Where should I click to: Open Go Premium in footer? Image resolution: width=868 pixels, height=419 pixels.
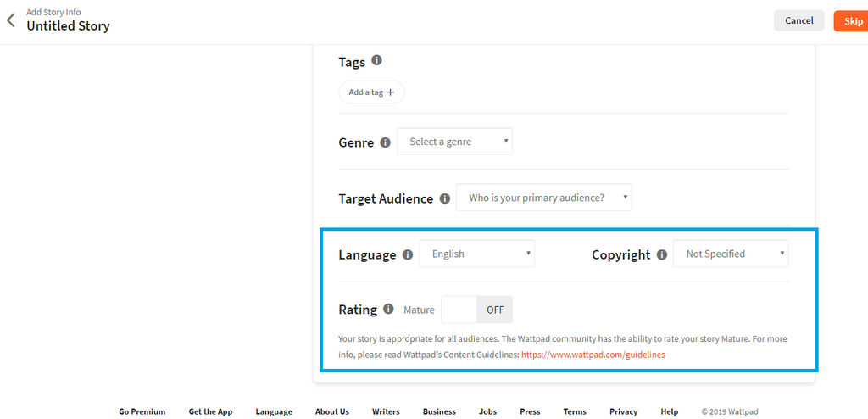pyautogui.click(x=142, y=411)
